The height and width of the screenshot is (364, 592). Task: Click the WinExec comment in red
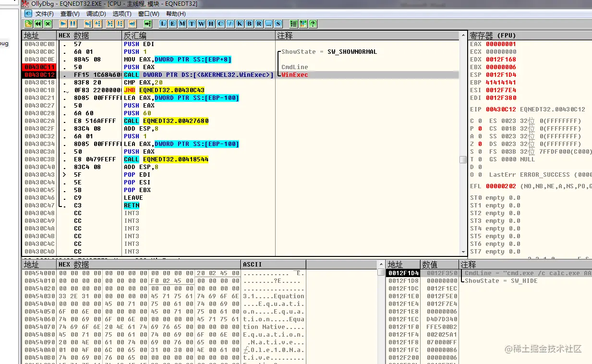tap(295, 75)
